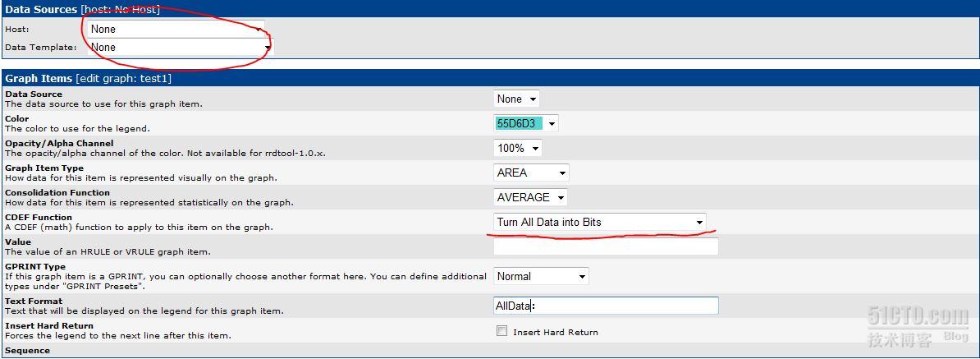This screenshot has width=980, height=359.
Task: Click the Graph Item Type label
Action: pyautogui.click(x=44, y=168)
